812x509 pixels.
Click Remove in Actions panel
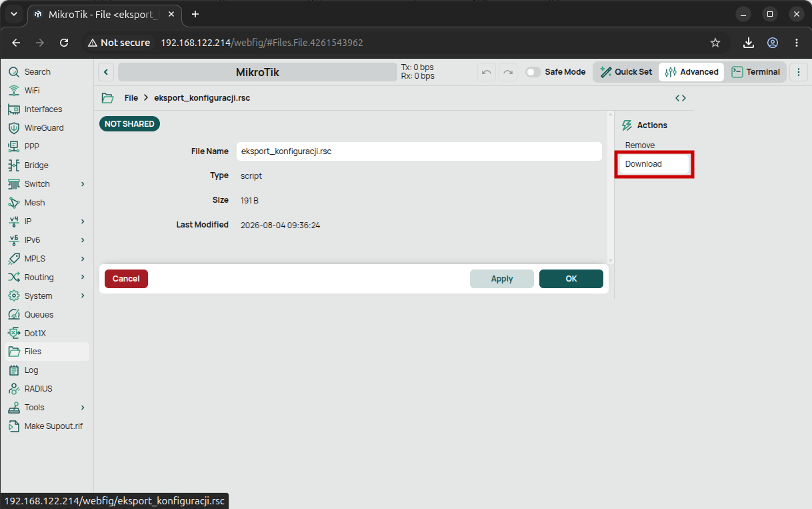point(640,145)
